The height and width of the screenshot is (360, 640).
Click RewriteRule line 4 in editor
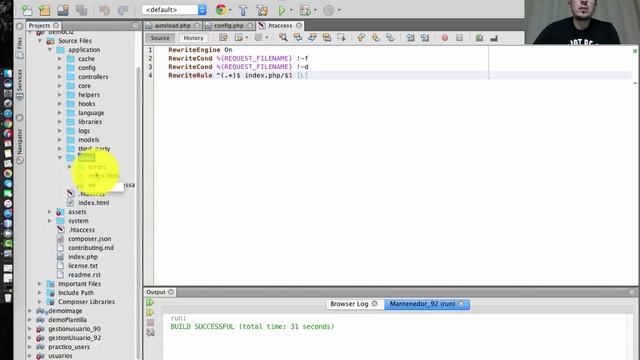(238, 75)
